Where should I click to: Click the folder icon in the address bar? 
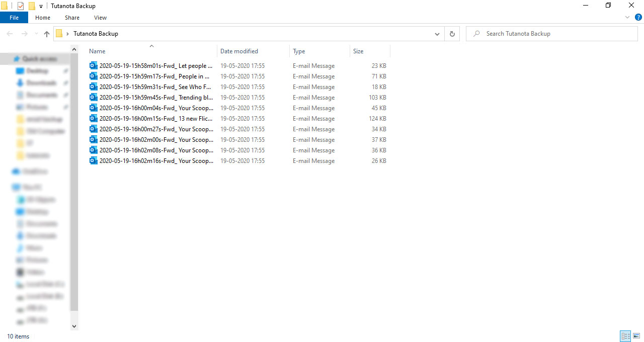[59, 34]
